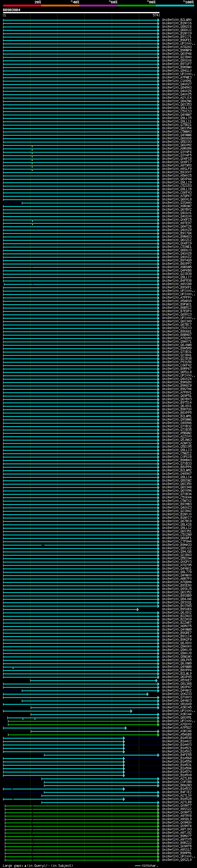Click the orange ~40% legend color bar
The width and height of the screenshot is (197, 868).
click(60, 6)
